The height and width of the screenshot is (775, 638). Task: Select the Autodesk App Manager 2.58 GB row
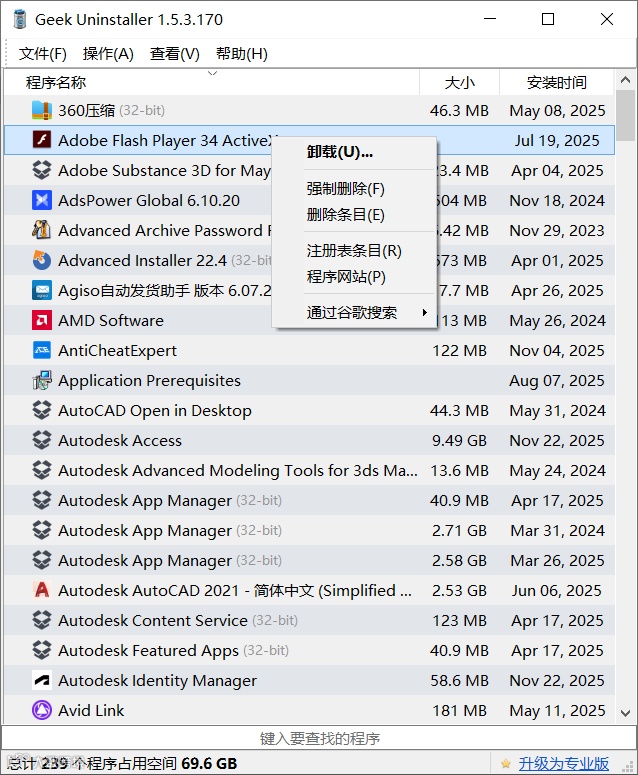[309, 560]
